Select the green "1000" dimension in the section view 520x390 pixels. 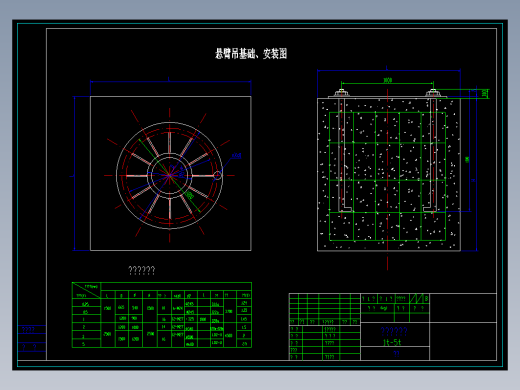point(387,80)
